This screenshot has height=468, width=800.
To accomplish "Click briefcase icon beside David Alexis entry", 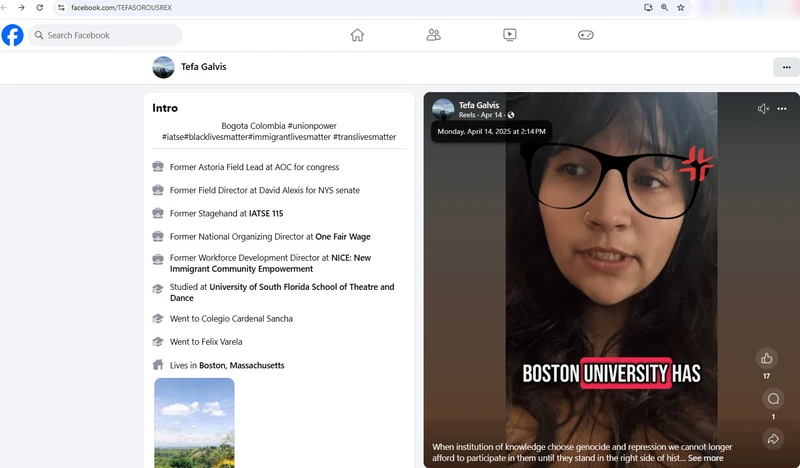I will [x=158, y=190].
